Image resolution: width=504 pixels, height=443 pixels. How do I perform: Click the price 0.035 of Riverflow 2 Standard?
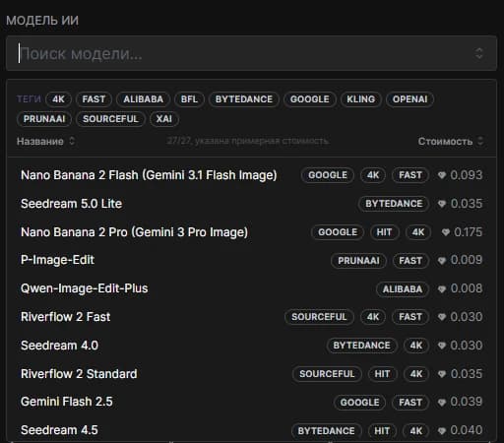[x=467, y=374]
